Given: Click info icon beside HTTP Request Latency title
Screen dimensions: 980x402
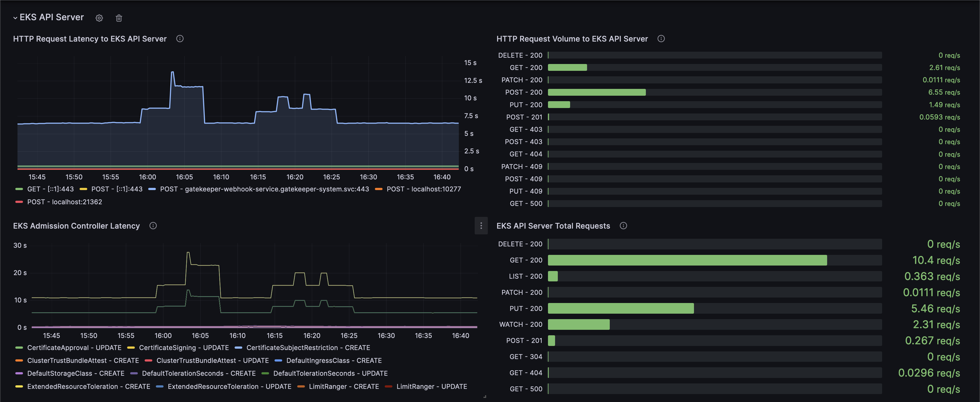Looking at the screenshot, I should [x=180, y=39].
